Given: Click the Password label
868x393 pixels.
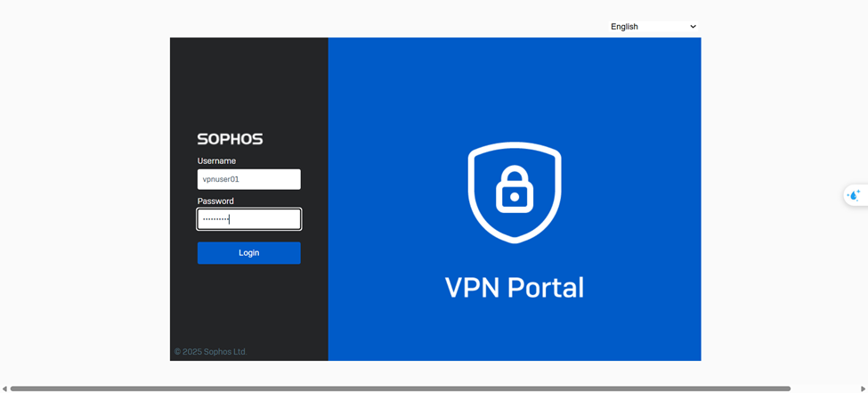Looking at the screenshot, I should pos(215,201).
